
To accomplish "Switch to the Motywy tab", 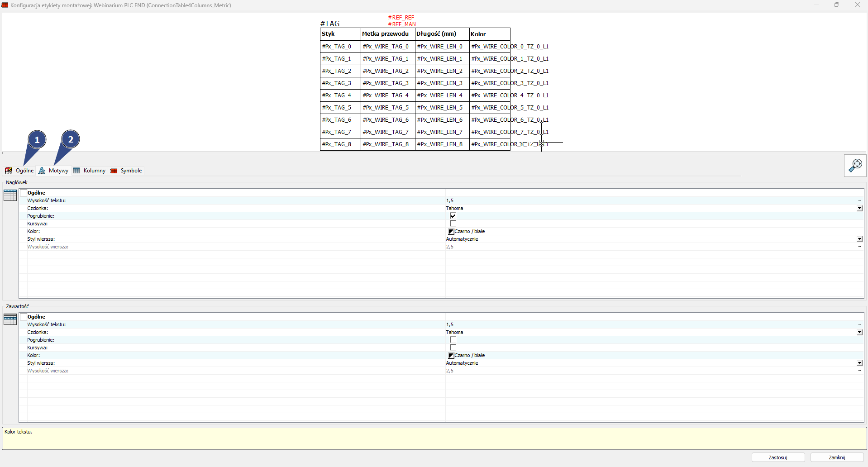I will pos(58,171).
